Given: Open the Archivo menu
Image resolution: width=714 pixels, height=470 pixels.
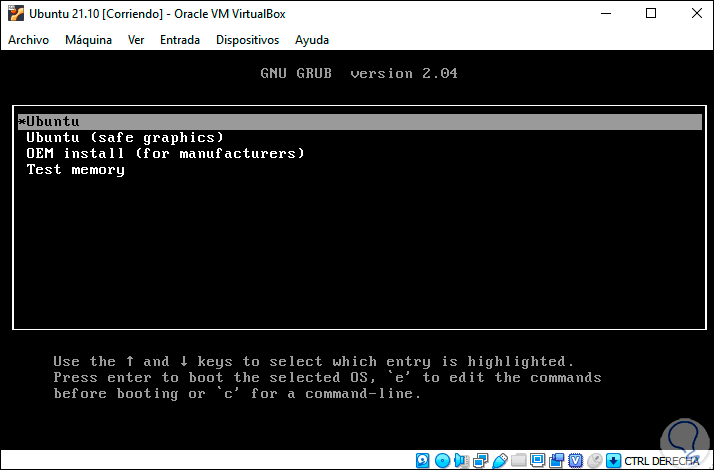Looking at the screenshot, I should [28, 40].
